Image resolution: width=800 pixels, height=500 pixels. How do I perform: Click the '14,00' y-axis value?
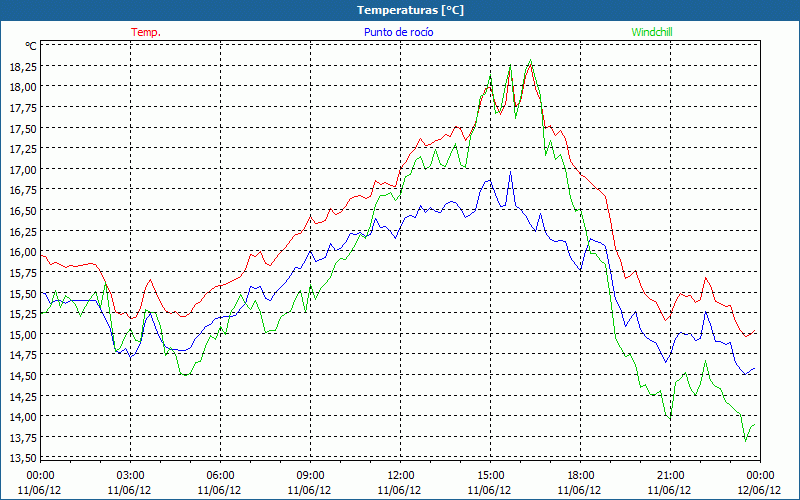click(x=23, y=417)
